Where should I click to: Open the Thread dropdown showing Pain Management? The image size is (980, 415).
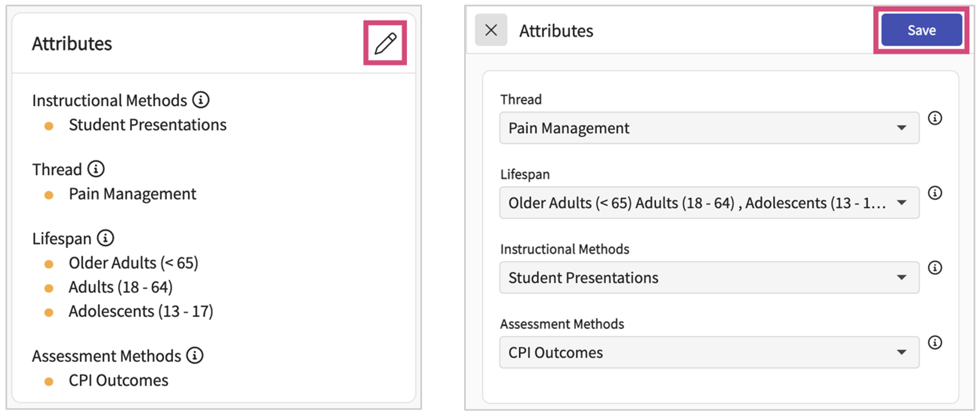(x=709, y=128)
